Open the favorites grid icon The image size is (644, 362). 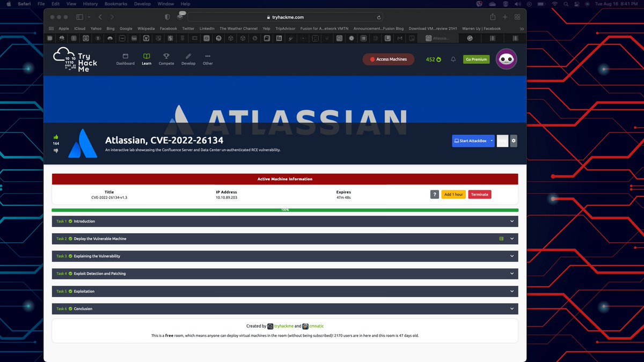pos(52,28)
